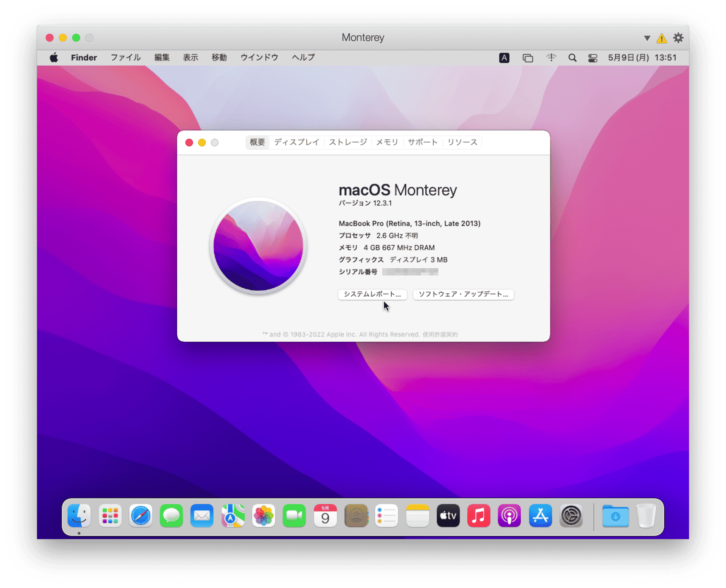Switch to the メモリ tab
The width and height of the screenshot is (726, 588).
pos(387,142)
